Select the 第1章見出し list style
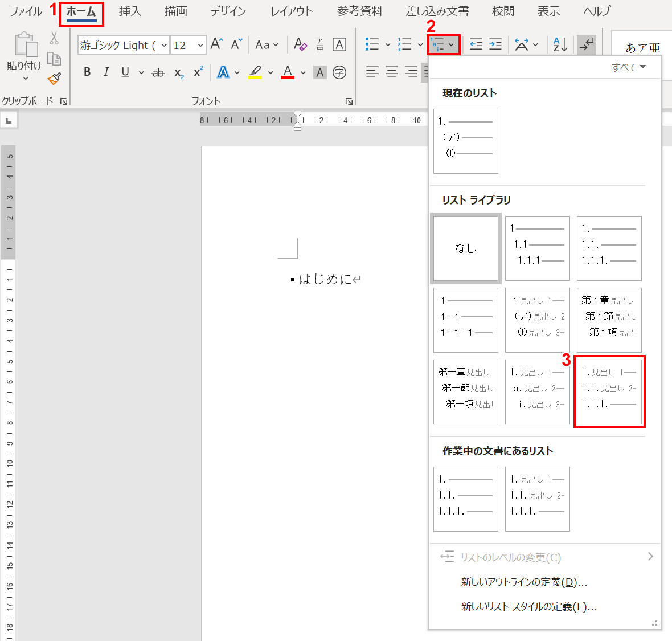This screenshot has height=641, width=672. point(609,320)
